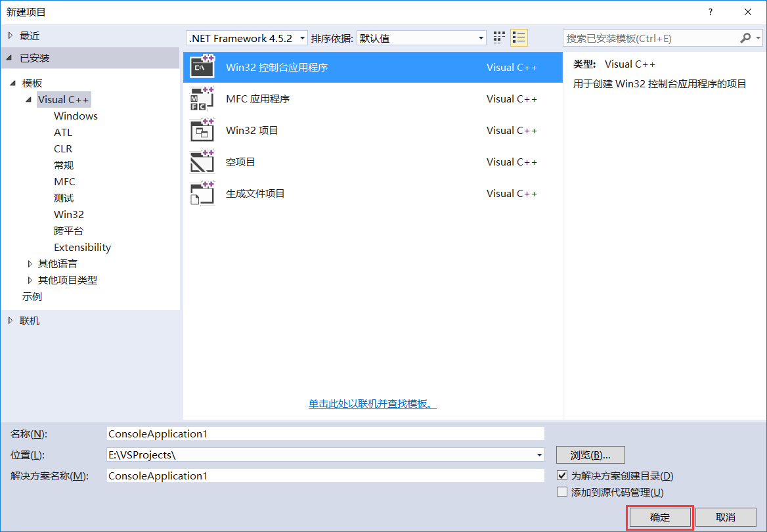Click the help question mark icon
Viewport: 767px width, 532px height.
click(711, 12)
